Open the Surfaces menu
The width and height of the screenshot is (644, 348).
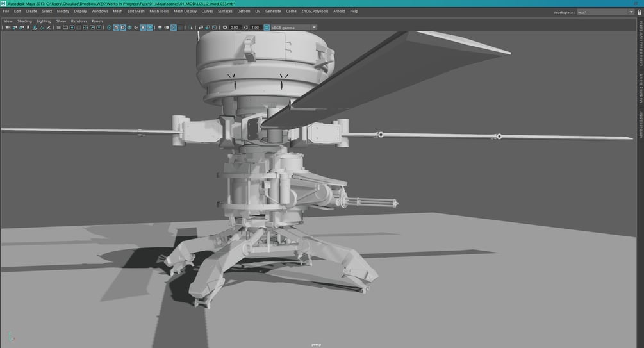[x=225, y=11]
